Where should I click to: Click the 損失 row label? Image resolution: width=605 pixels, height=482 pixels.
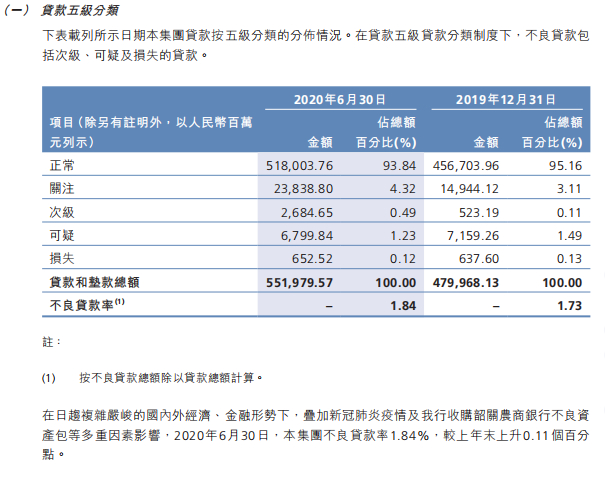click(x=62, y=259)
